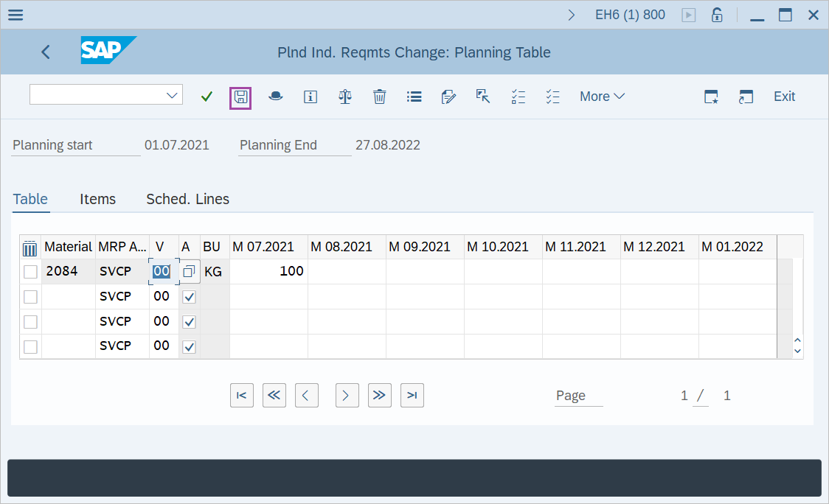
Task: Open the command field dropdown
Action: coord(173,95)
